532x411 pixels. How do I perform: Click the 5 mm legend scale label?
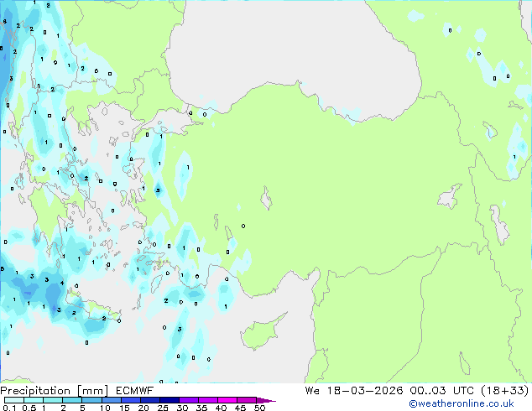(x=82, y=408)
